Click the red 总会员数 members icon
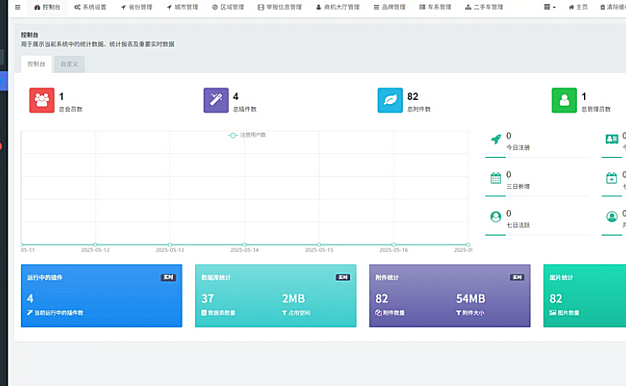Image resolution: width=626 pixels, height=386 pixels. pos(42,100)
